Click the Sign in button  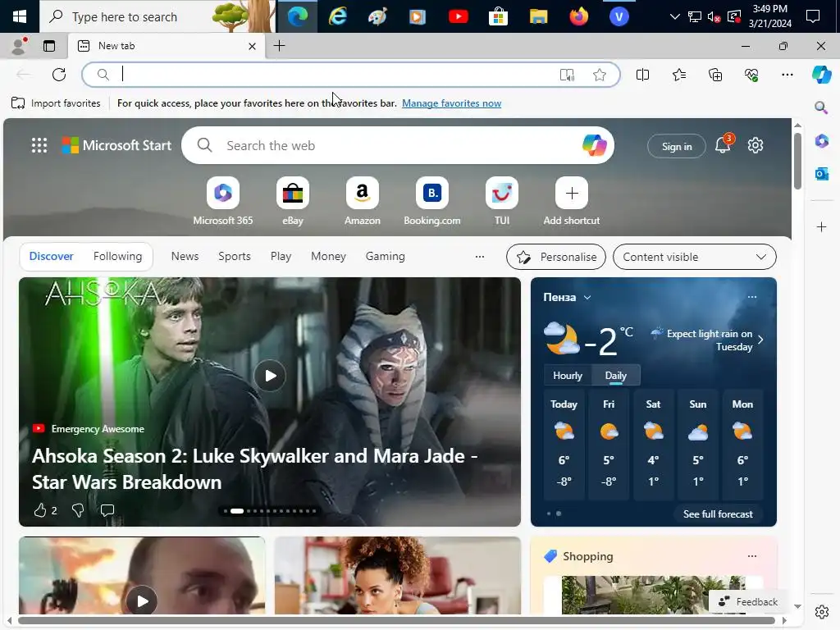(677, 146)
